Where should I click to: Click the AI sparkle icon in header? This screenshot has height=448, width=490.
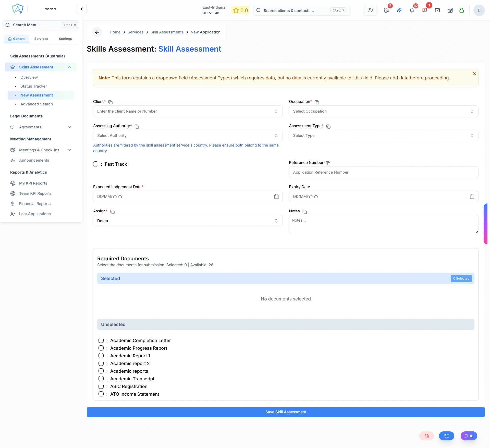[399, 10]
